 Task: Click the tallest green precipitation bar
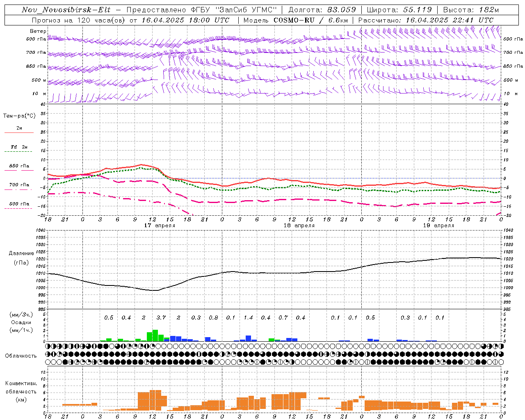point(155,336)
